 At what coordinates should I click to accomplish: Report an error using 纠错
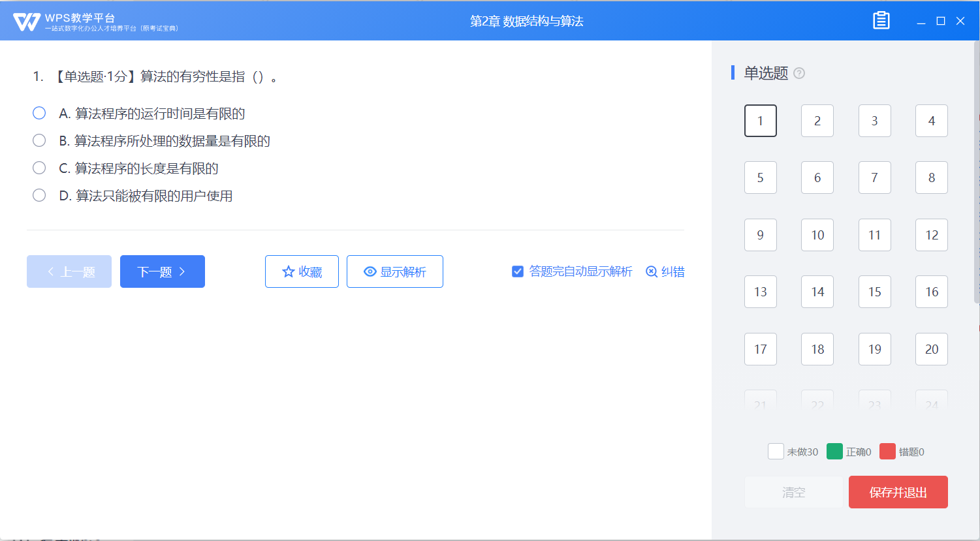click(665, 271)
